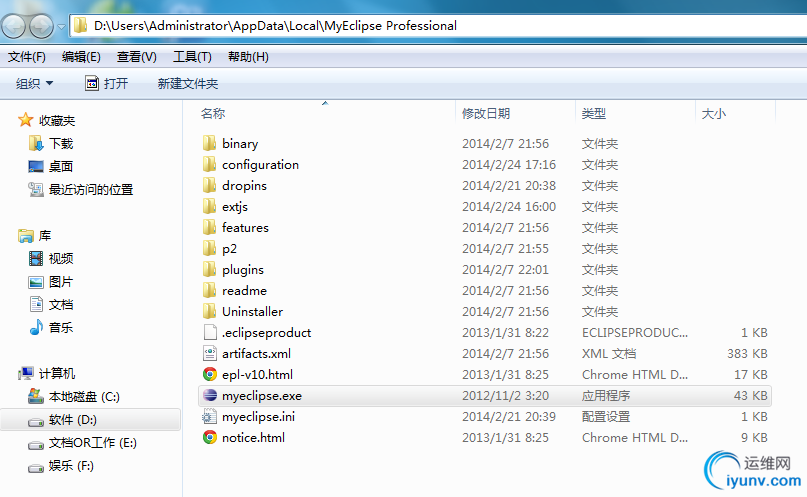Open 本地磁盘 (C:) drive
Screen dimensions: 807x497
tap(84, 397)
